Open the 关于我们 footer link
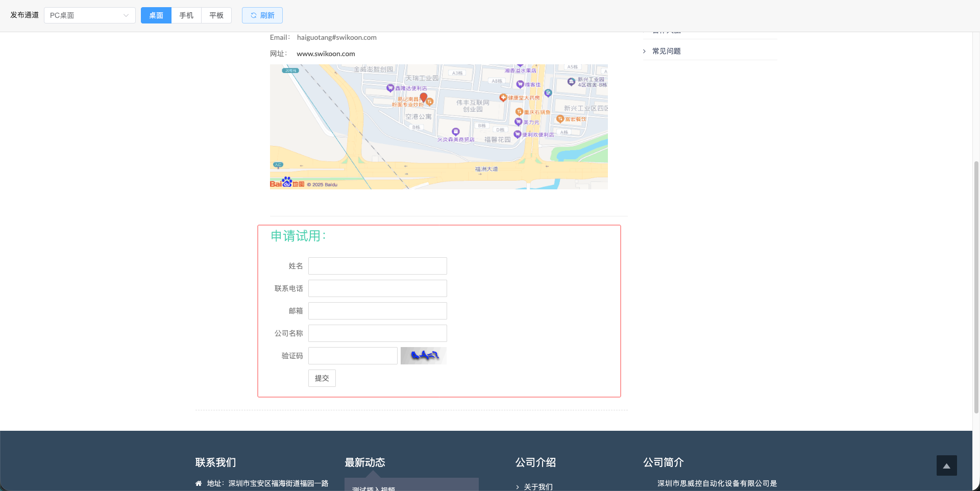 pyautogui.click(x=538, y=487)
